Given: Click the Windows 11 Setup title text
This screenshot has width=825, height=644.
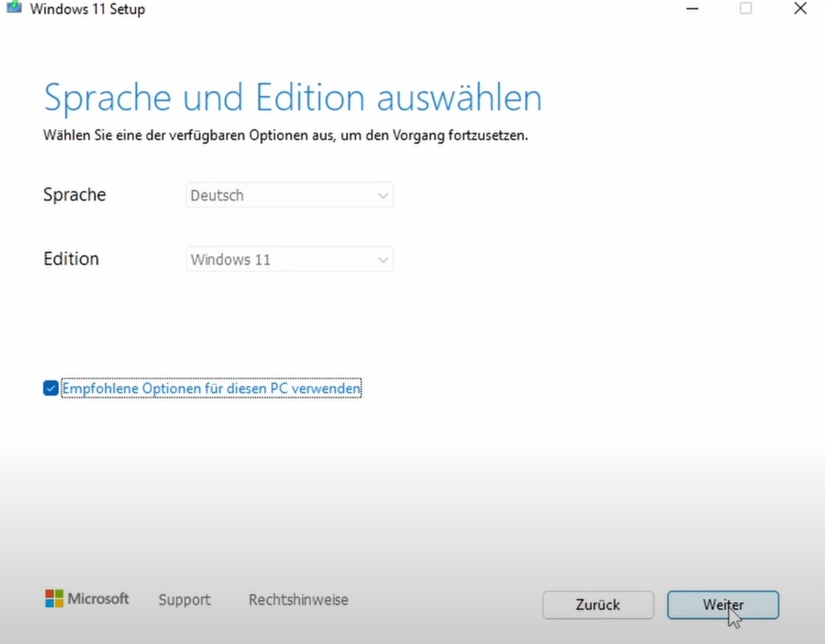Looking at the screenshot, I should pyautogui.click(x=87, y=9).
